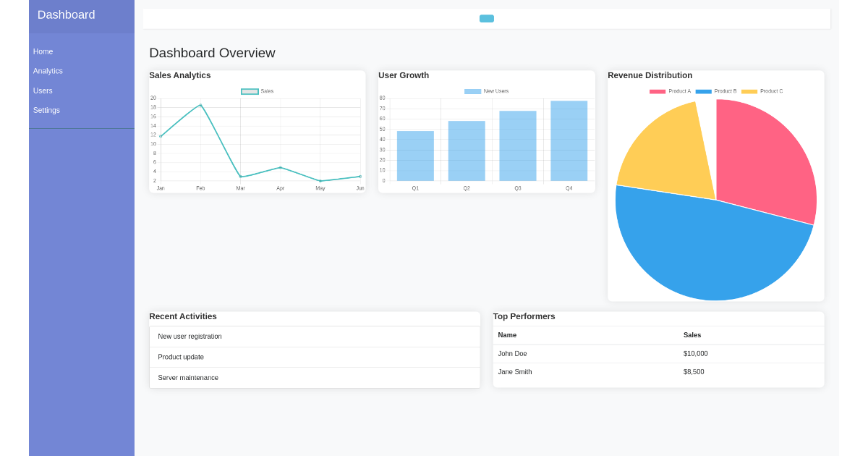
Task: Select the New user registration activity
Action: point(190,336)
